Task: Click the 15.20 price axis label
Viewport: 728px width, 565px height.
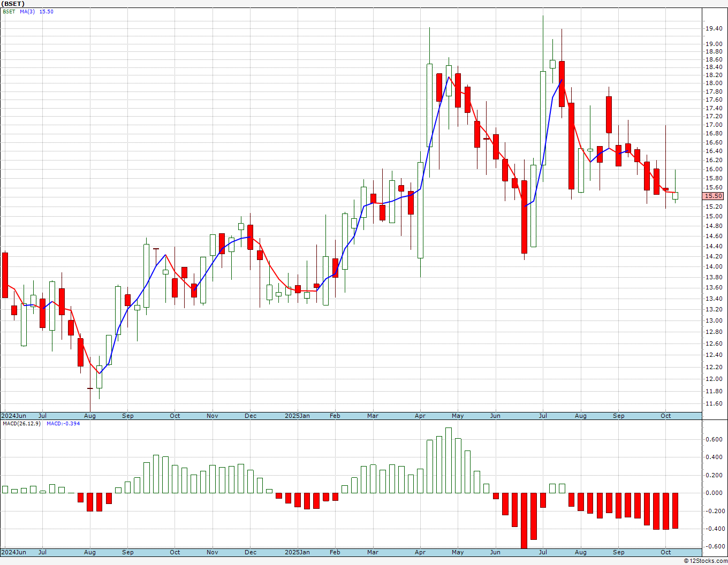Action: click(x=714, y=207)
